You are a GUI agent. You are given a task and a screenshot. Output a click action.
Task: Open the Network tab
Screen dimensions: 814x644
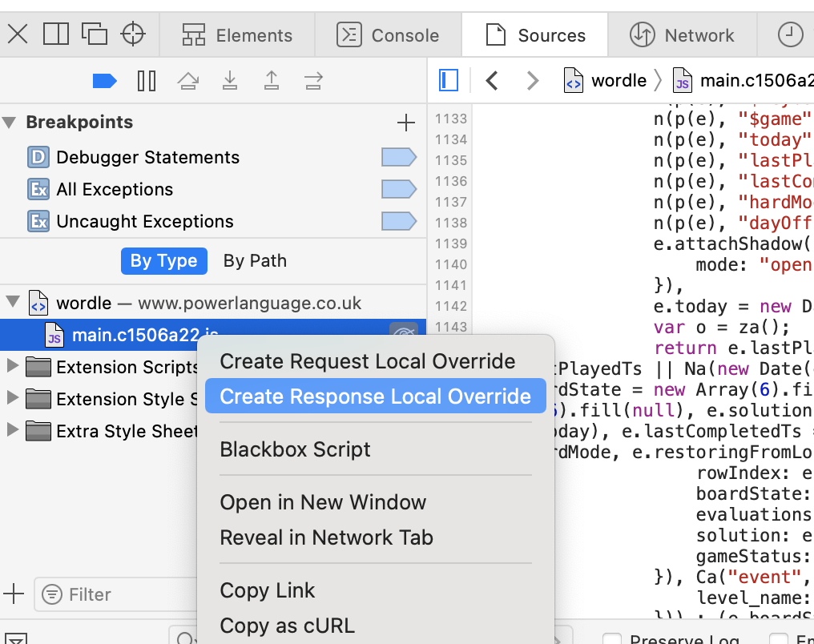click(x=682, y=35)
